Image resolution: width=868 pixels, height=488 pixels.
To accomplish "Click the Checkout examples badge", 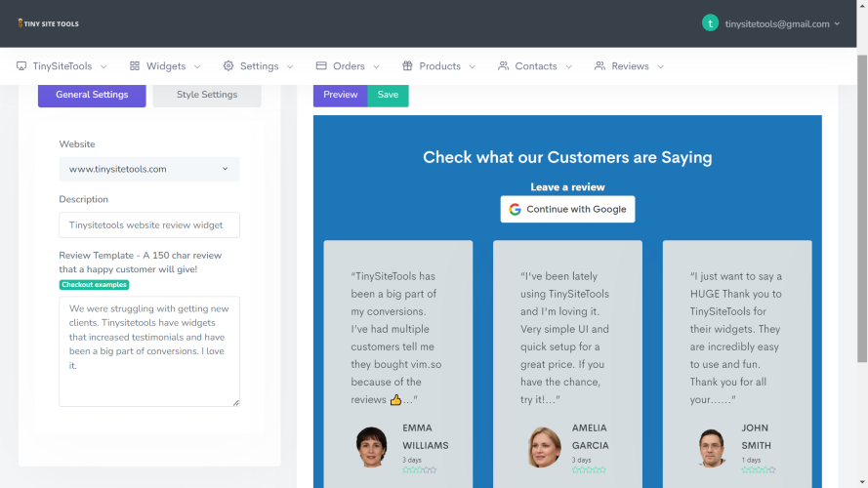I will click(x=94, y=284).
